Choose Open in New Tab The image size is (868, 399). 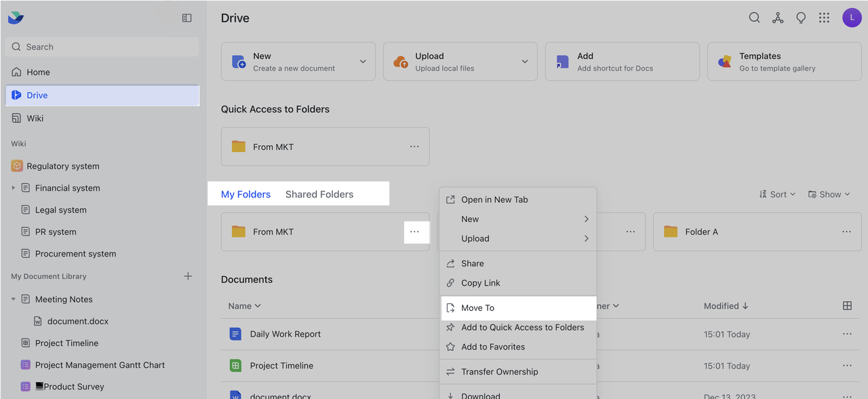coord(518,199)
